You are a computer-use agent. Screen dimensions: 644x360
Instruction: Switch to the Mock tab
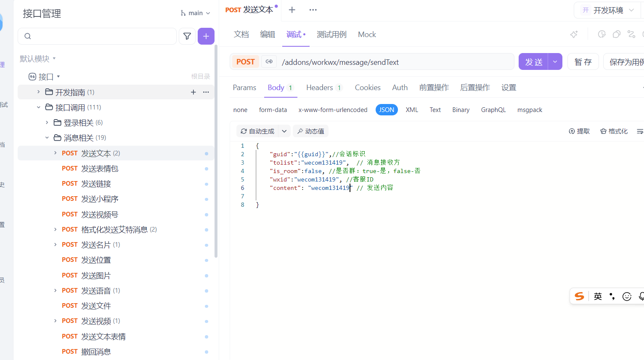pyautogui.click(x=367, y=35)
